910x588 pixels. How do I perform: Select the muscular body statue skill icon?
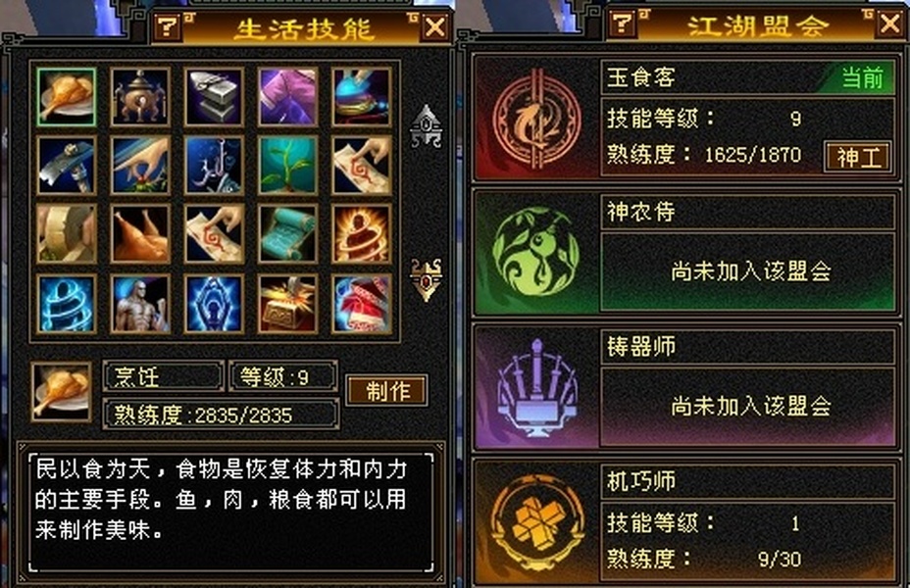pyautogui.click(x=140, y=304)
